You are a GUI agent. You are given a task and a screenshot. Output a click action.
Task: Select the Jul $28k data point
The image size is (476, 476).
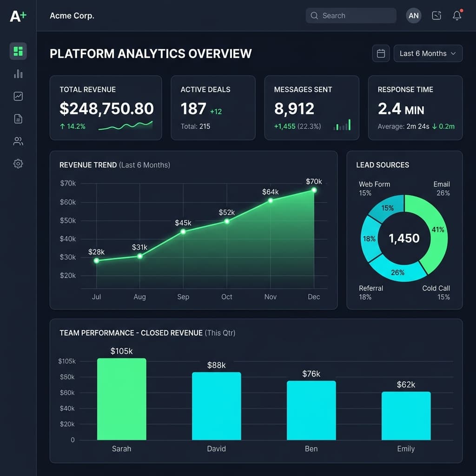97,260
